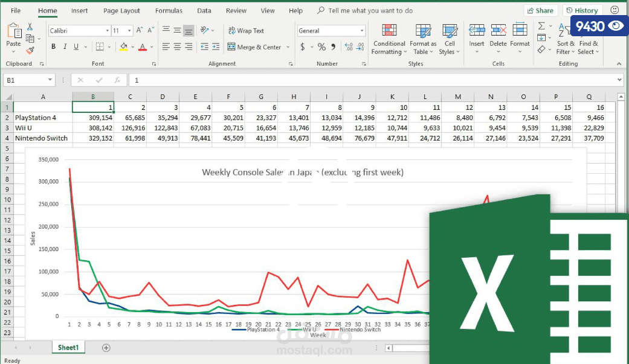Screen dimensions: 629x364
Task: Click the Merge & Center button
Action: [x=254, y=47]
